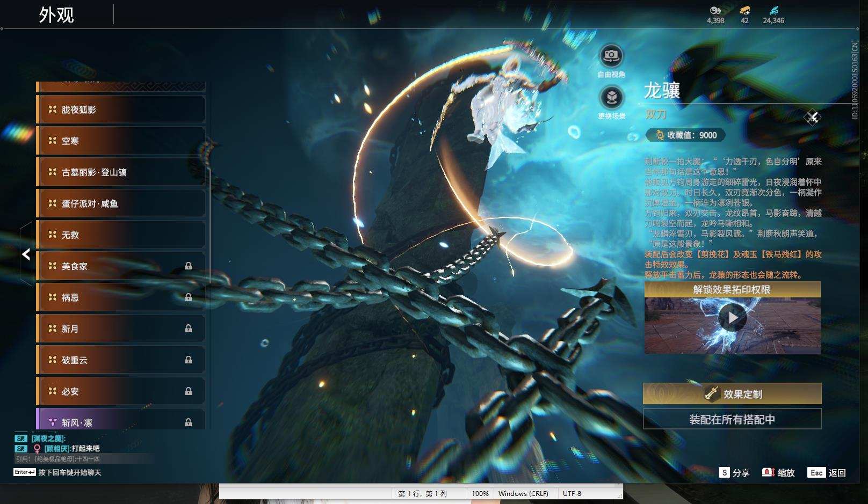Select 古墓丽影·登山镐 skin
Image resolution: width=868 pixels, height=504 pixels.
point(121,172)
